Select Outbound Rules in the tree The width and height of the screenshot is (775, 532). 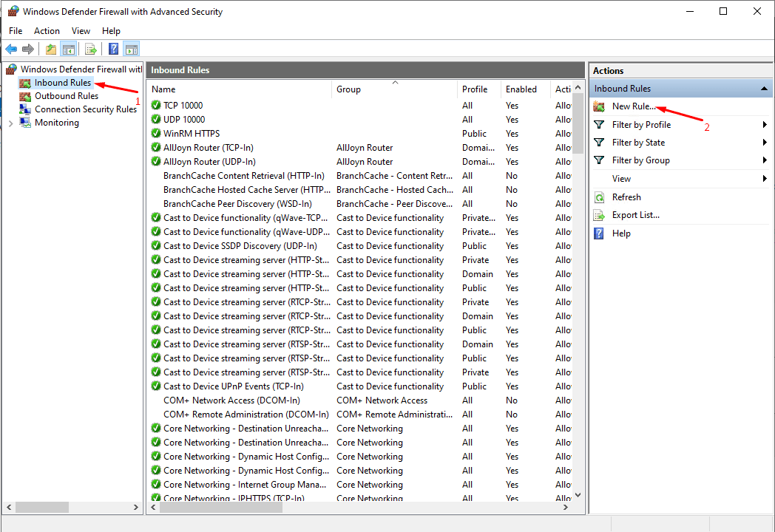pyautogui.click(x=67, y=96)
